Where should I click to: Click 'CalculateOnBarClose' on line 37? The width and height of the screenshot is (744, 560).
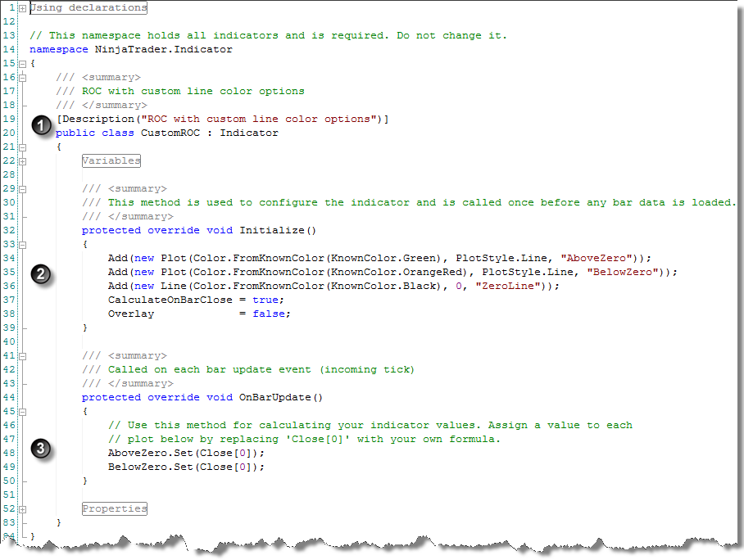pos(170,300)
